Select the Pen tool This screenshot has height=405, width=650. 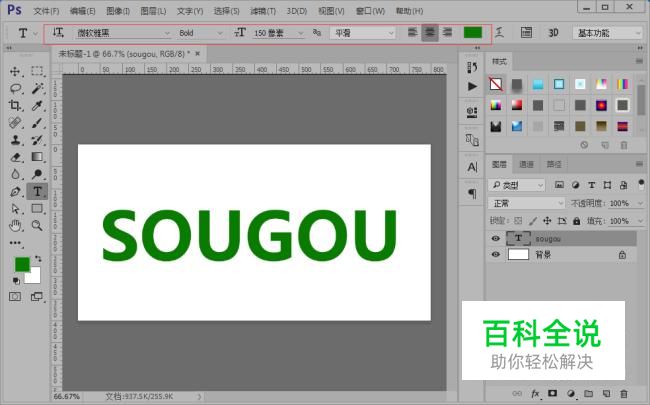point(15,192)
